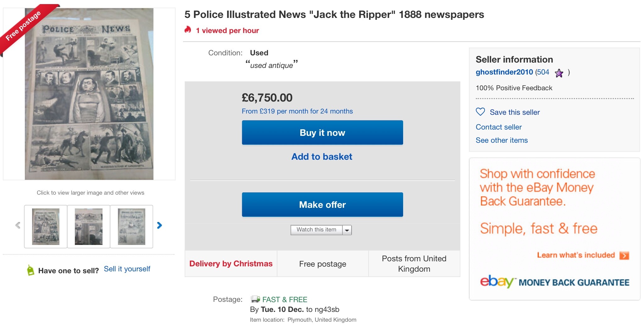Click the eBay Money Back Guarantee logo
Image resolution: width=644 pixels, height=327 pixels.
click(555, 282)
